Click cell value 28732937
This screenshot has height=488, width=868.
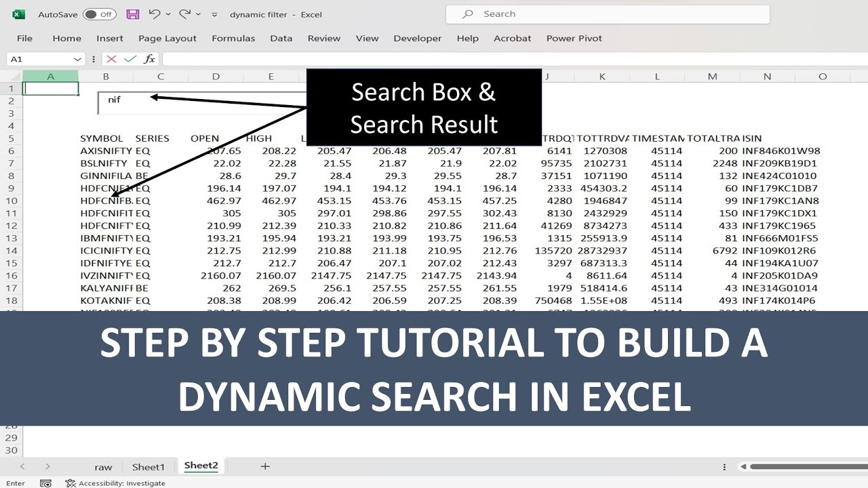pos(603,251)
